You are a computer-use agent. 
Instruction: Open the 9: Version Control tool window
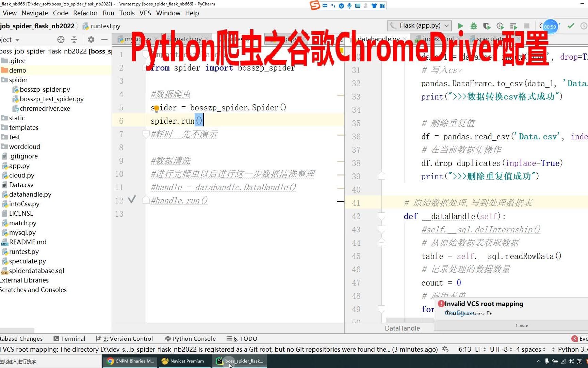coord(125,338)
